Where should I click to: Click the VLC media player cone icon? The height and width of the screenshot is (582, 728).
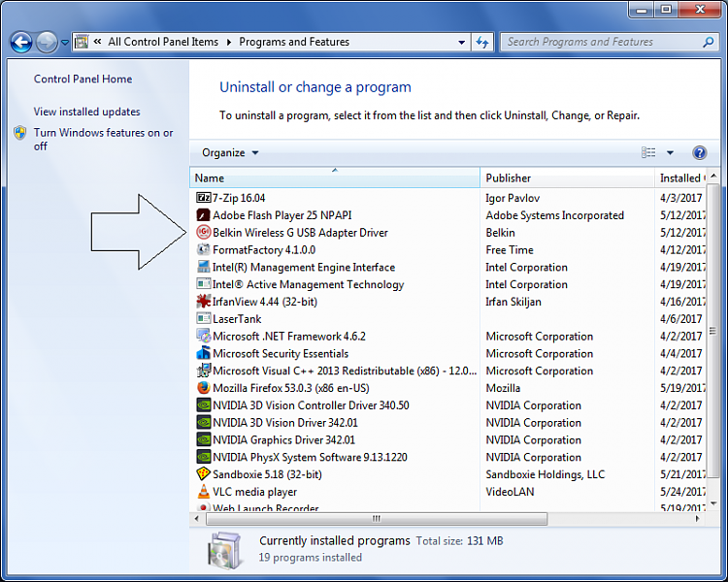coord(204,491)
